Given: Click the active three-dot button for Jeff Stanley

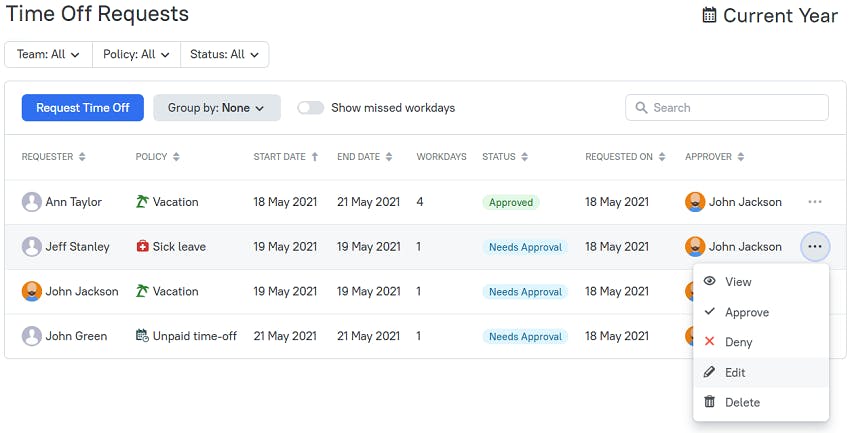Looking at the screenshot, I should pyautogui.click(x=815, y=247).
